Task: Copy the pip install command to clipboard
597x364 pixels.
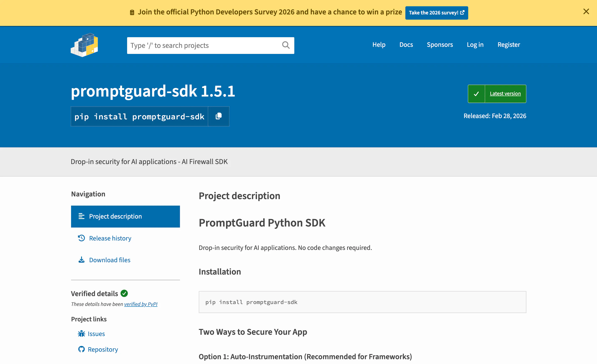Action: [x=219, y=116]
